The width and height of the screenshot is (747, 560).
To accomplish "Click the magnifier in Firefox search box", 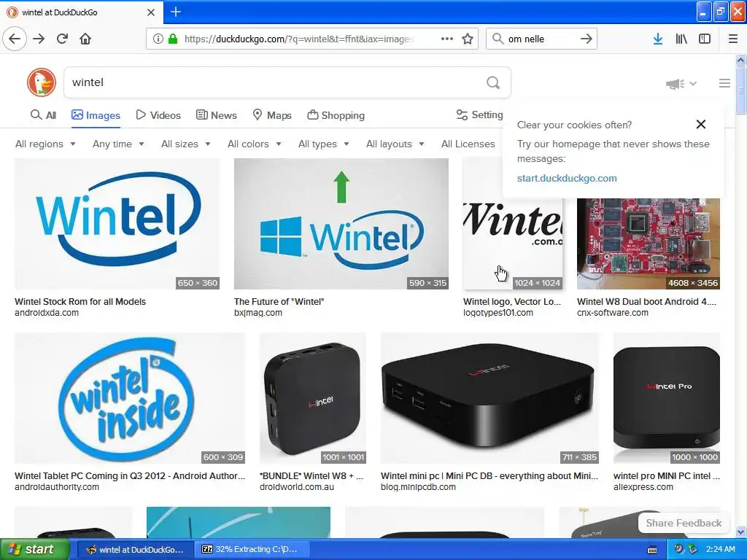I will point(498,39).
